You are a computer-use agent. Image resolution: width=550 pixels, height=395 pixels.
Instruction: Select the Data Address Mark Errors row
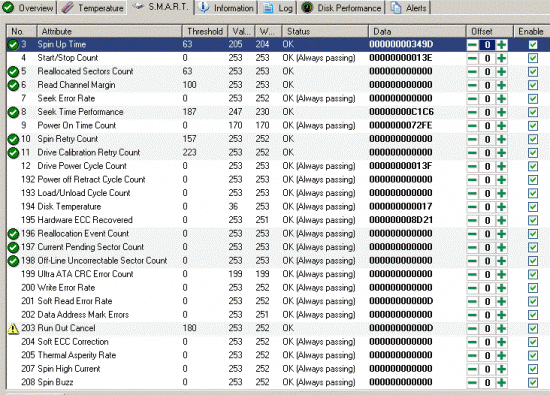[x=277, y=315]
